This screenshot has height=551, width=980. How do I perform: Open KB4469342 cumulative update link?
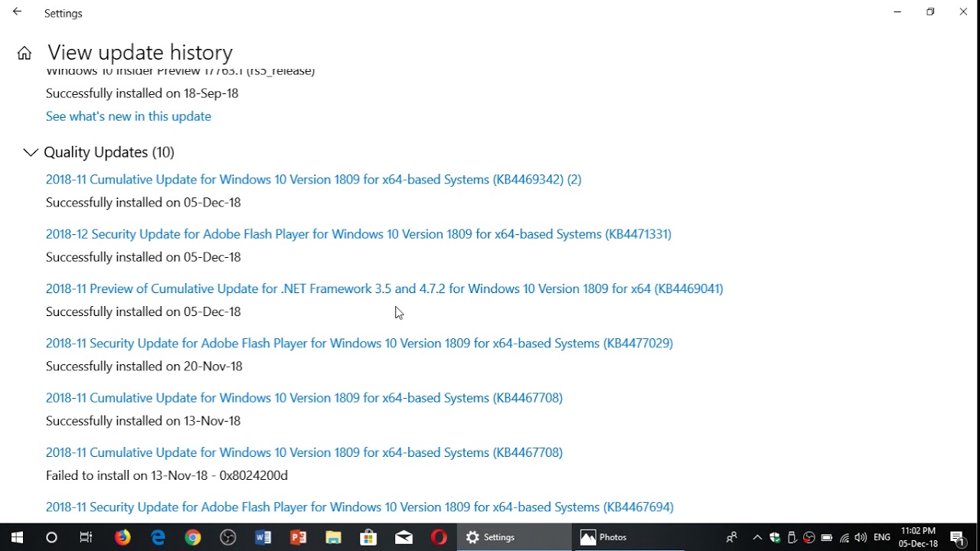(313, 179)
